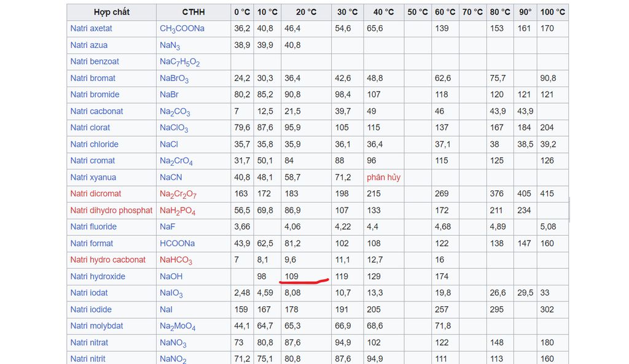This screenshot has width=629, height=364.
Task: Select the Natri axetat value 170
Action: point(547,28)
